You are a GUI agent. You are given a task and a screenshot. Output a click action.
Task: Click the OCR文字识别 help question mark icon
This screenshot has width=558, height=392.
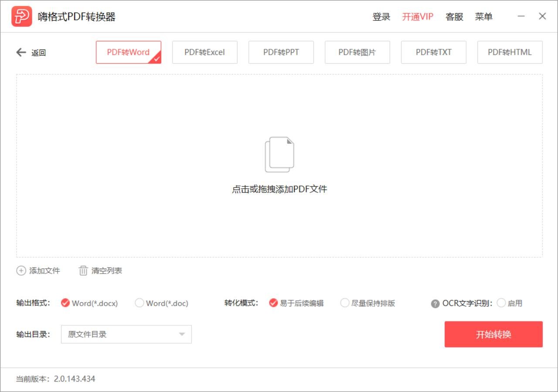point(435,303)
